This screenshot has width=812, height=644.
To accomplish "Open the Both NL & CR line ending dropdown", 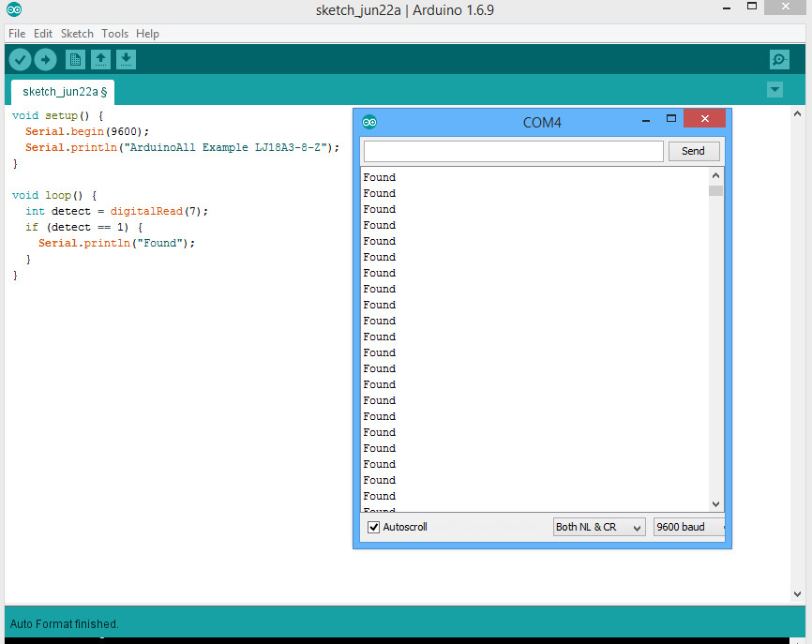I will tap(599, 527).
